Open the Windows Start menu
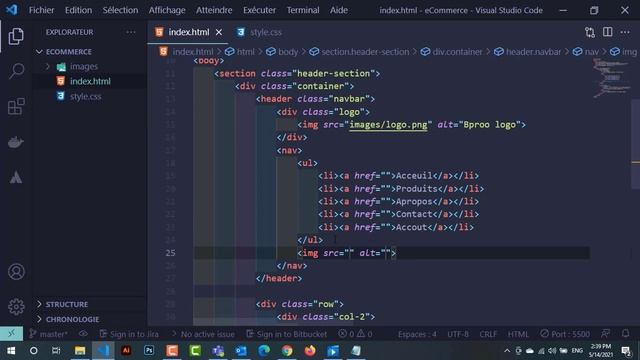The image size is (640, 360). pos(11,351)
